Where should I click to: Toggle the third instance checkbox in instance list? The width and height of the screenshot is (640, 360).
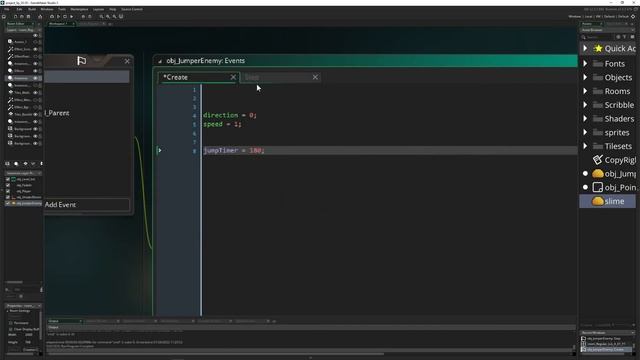8,191
